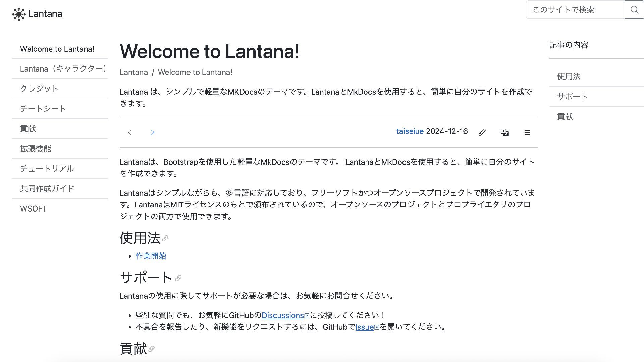Image resolution: width=644 pixels, height=362 pixels.
Task: Open the hamburger list menu icon
Action: tap(527, 133)
